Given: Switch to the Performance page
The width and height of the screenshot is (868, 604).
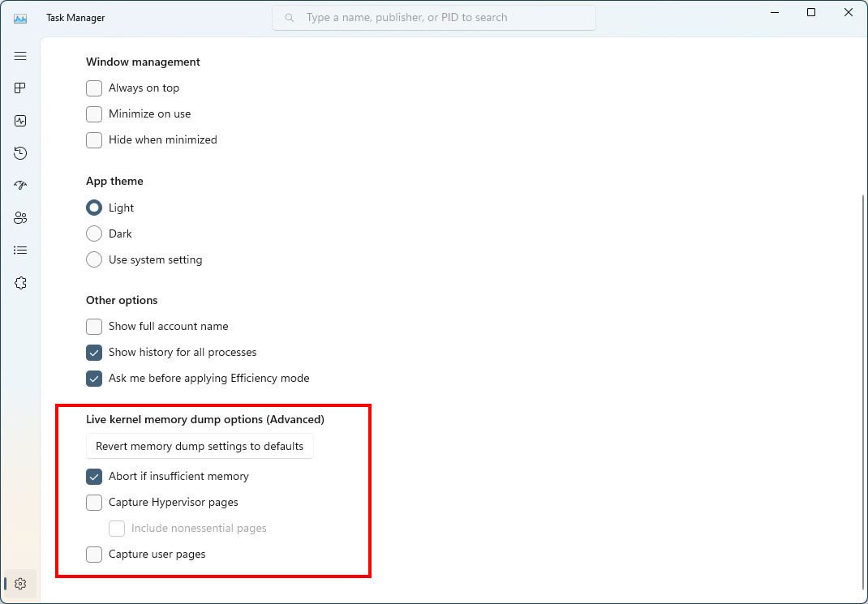Looking at the screenshot, I should tap(19, 120).
